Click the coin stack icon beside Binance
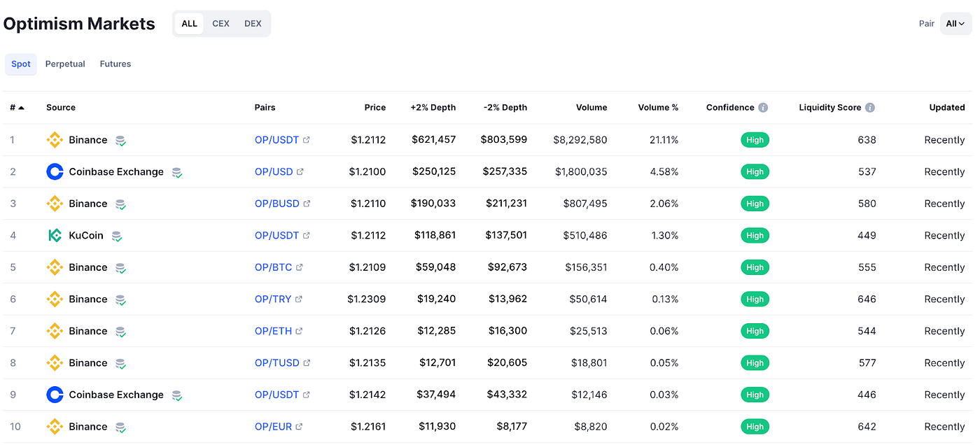This screenshot has height=445, width=980. pyautogui.click(x=120, y=140)
